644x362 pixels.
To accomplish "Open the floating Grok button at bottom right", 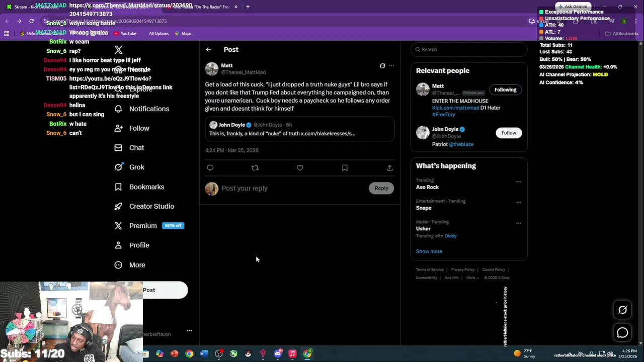I will coord(622,310).
